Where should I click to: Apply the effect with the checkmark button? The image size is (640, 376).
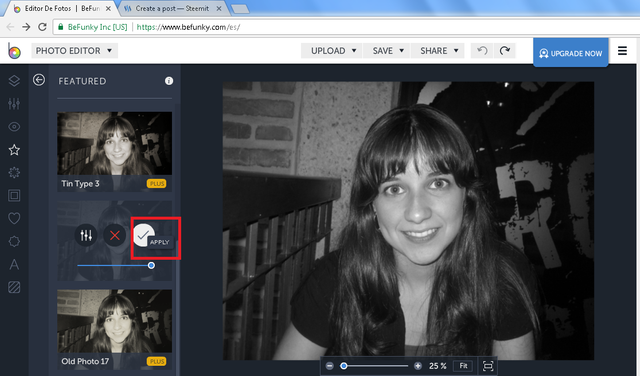tap(143, 235)
